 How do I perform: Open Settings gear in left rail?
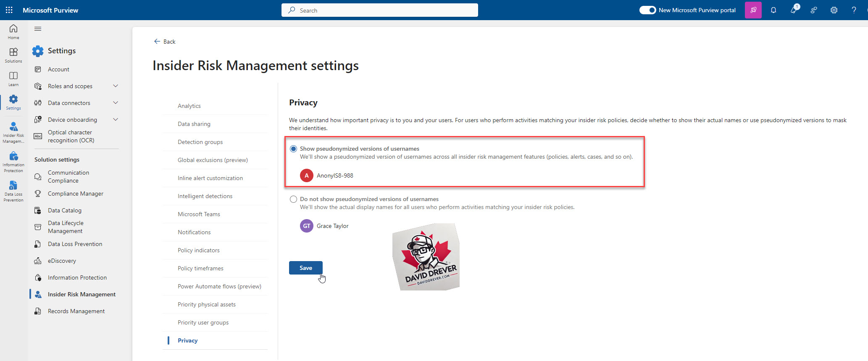13,102
